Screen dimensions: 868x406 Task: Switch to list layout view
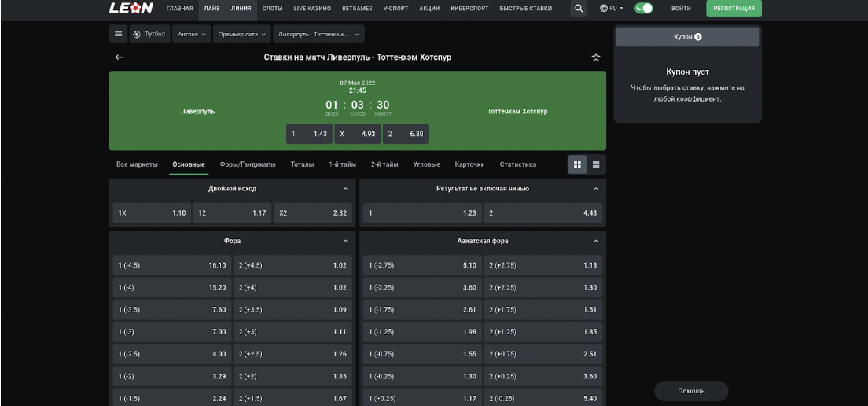point(596,164)
